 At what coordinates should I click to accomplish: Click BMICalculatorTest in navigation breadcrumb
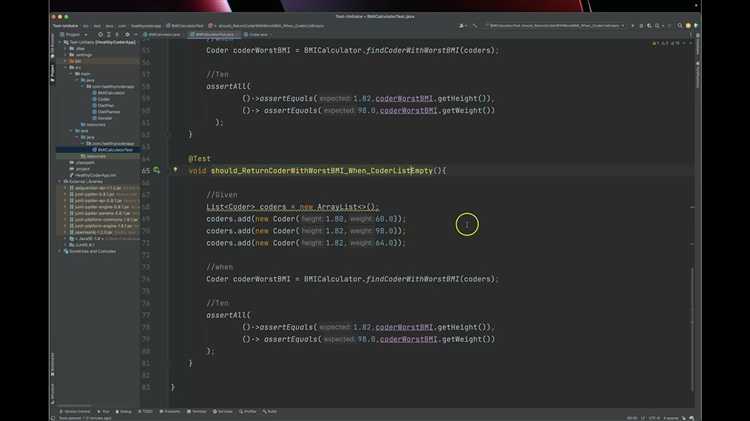[x=185, y=25]
